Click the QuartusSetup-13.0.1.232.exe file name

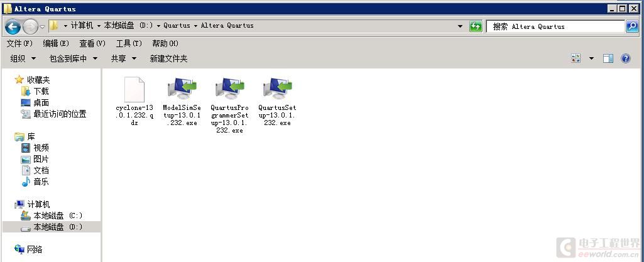(277, 115)
